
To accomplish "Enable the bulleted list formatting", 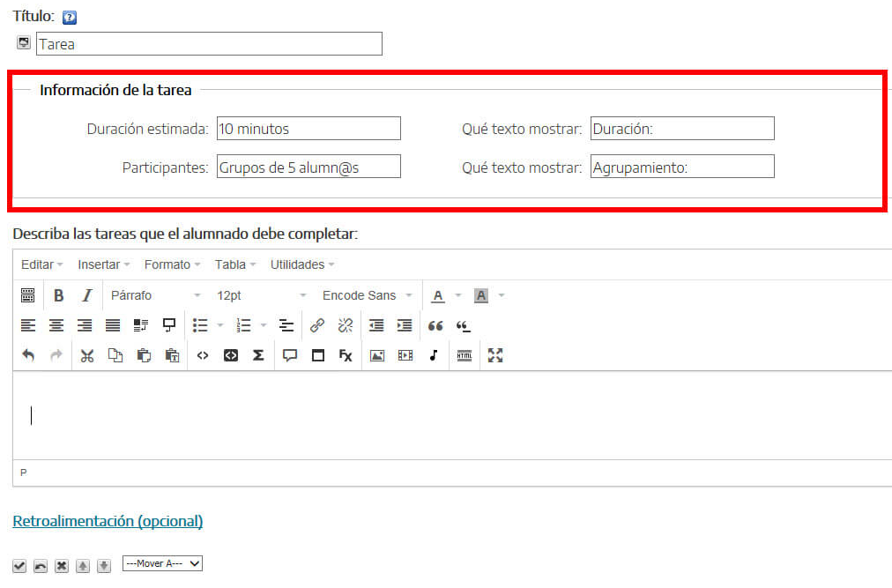I will click(201, 325).
